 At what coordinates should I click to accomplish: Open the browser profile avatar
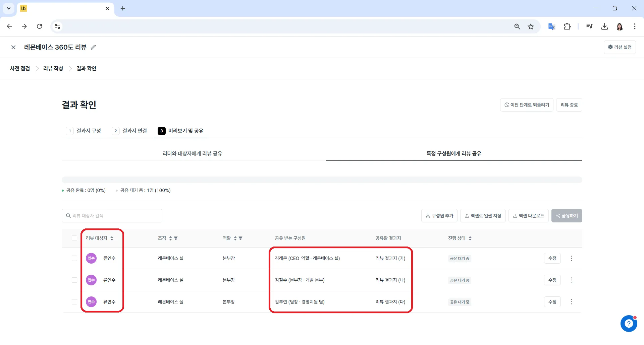[620, 26]
